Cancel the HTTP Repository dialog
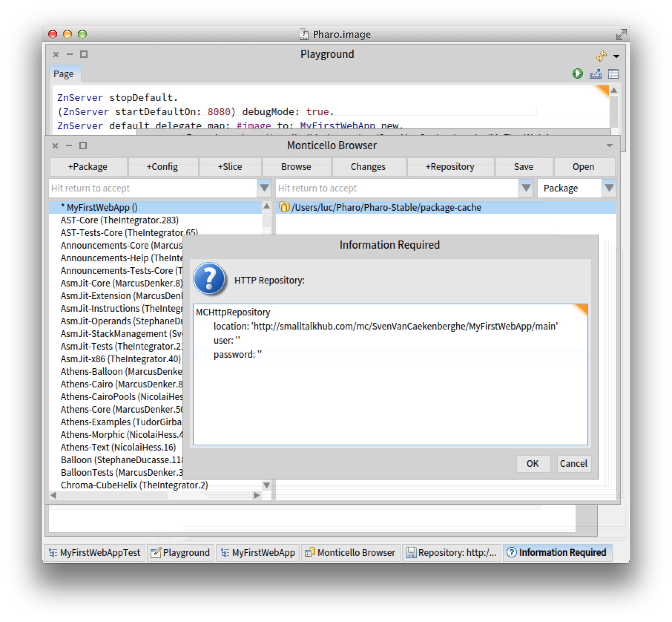Image resolution: width=672 pixels, height=622 pixels. click(573, 464)
